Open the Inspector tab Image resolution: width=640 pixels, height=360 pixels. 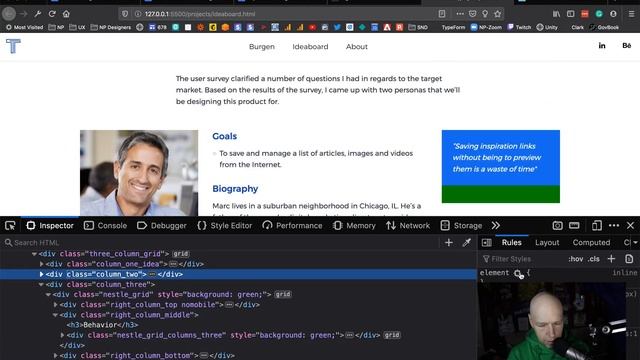pyautogui.click(x=50, y=225)
